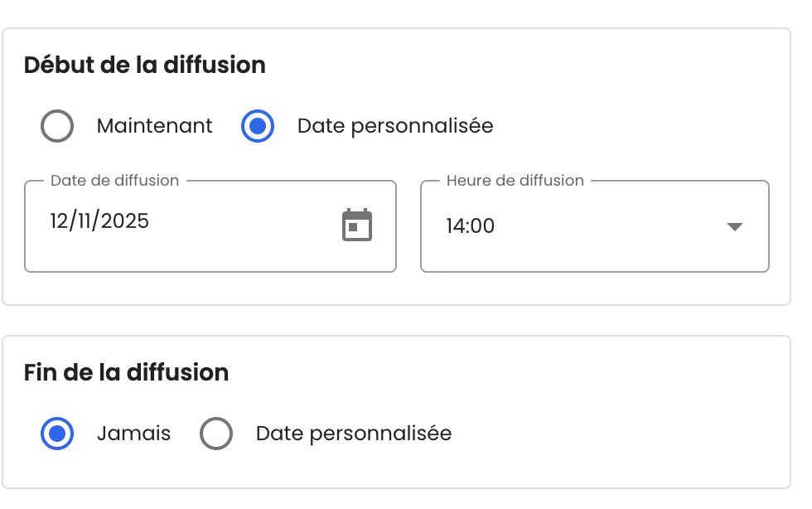Click Date personnalisée label in Début section

(x=395, y=126)
